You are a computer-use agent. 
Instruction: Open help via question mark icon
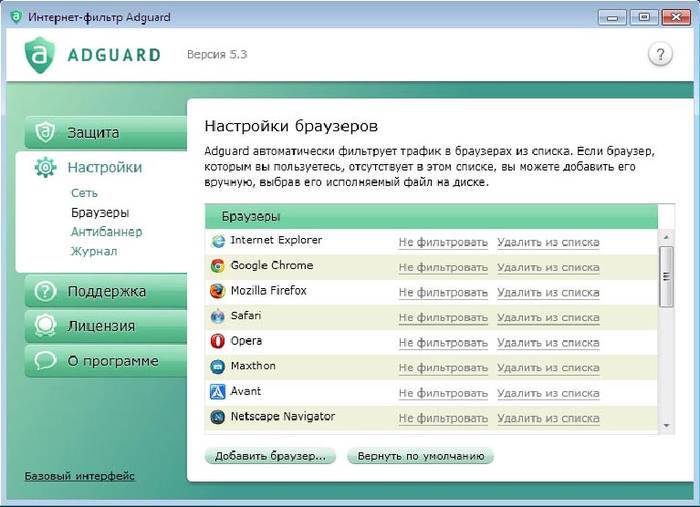coord(660,54)
